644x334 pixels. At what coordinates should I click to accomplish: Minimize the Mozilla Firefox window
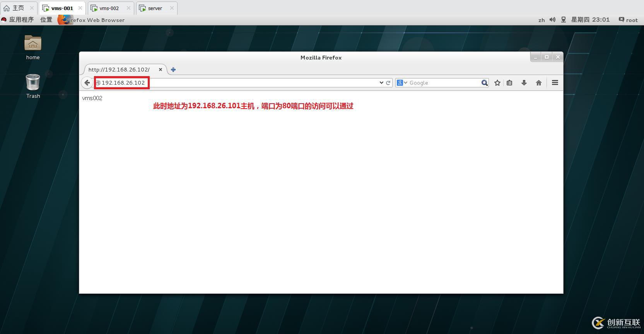535,57
